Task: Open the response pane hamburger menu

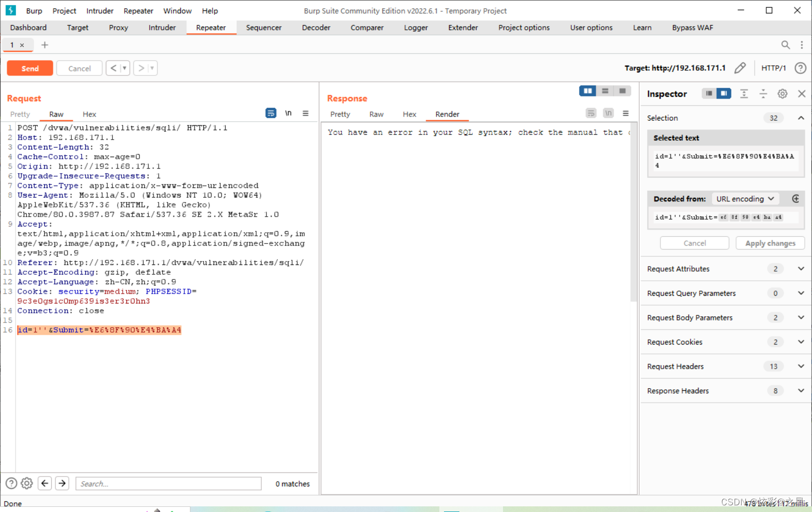Action: (626, 113)
